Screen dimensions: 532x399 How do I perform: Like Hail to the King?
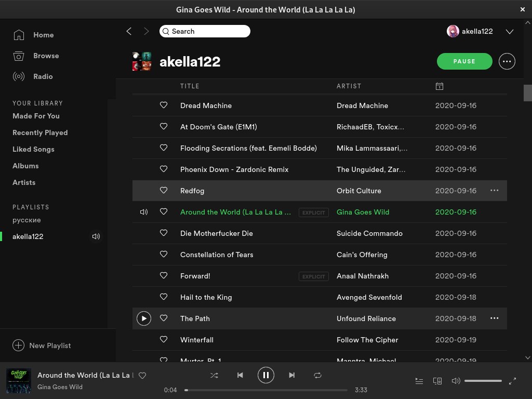click(x=164, y=297)
